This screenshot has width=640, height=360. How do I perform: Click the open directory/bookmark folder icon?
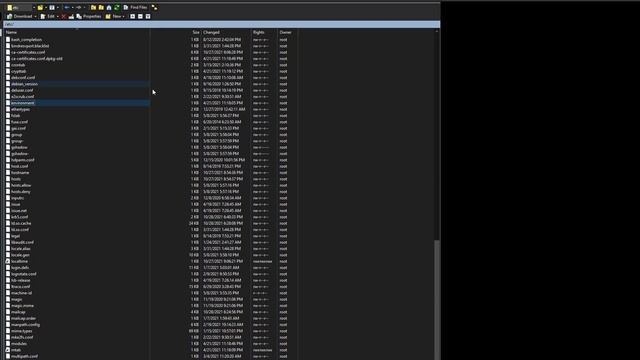pos(40,7)
